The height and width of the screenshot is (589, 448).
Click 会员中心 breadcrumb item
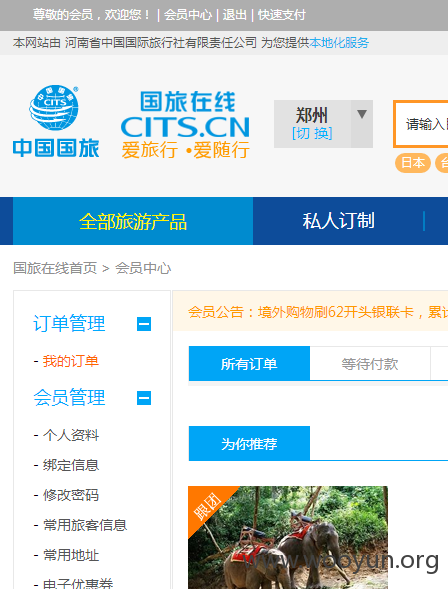[x=143, y=268]
